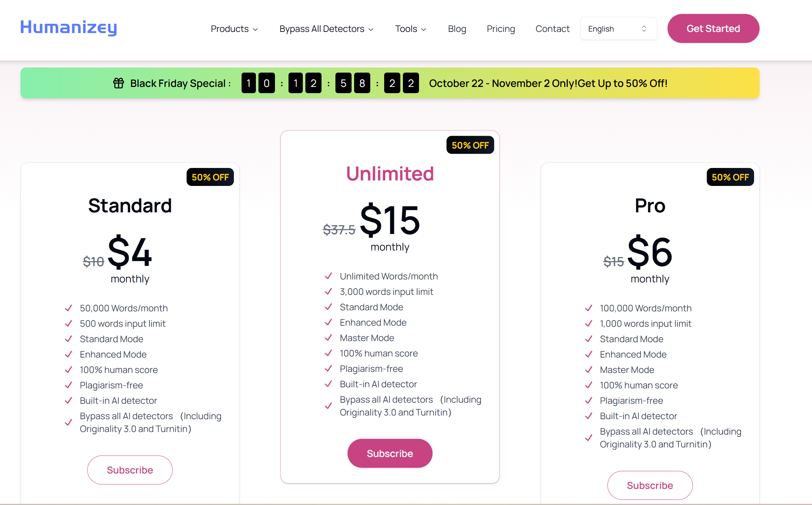This screenshot has height=505, width=812.
Task: Expand the Products dropdown menu
Action: pyautogui.click(x=234, y=29)
